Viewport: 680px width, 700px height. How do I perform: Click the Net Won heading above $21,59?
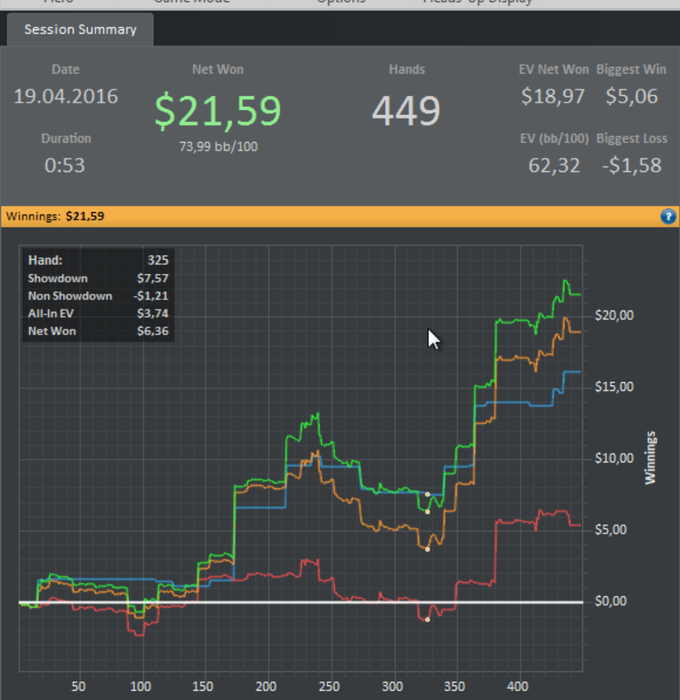click(x=218, y=70)
